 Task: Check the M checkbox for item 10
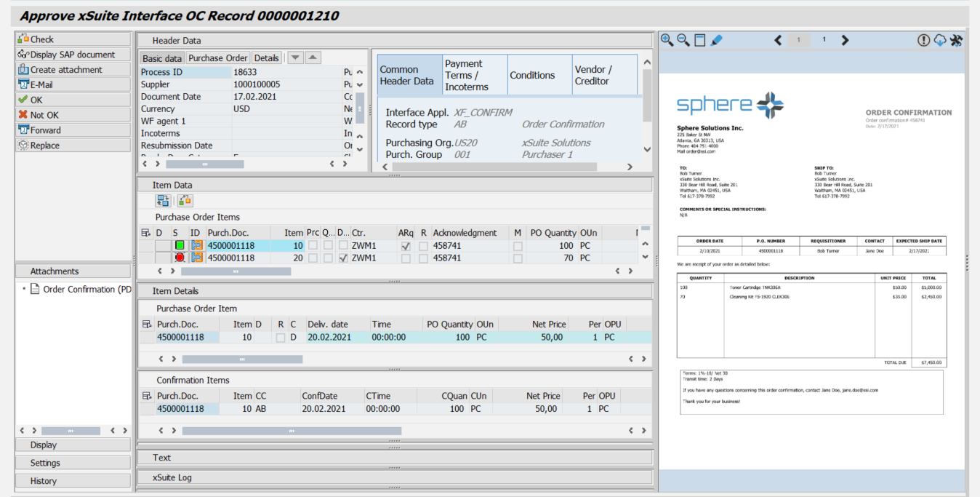(518, 245)
